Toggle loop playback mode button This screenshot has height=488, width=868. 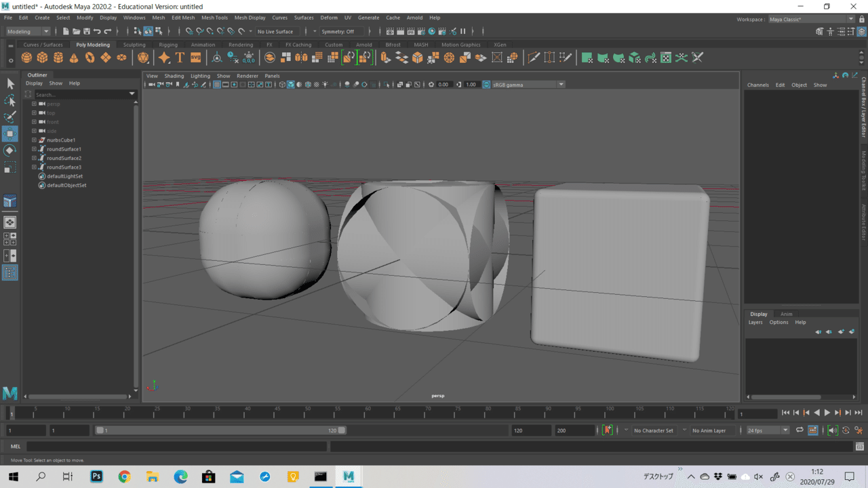click(800, 430)
